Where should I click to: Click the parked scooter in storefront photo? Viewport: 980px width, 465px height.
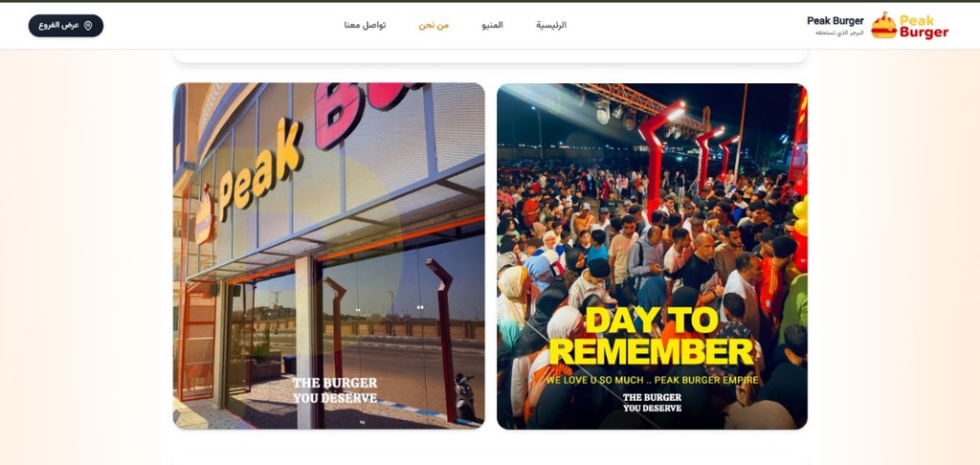[x=464, y=397]
